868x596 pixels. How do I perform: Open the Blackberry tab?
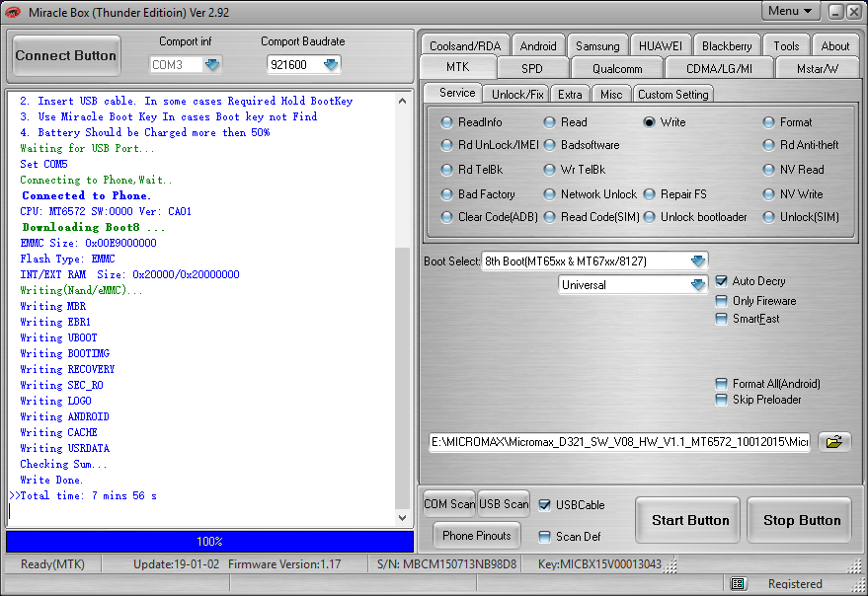727,46
